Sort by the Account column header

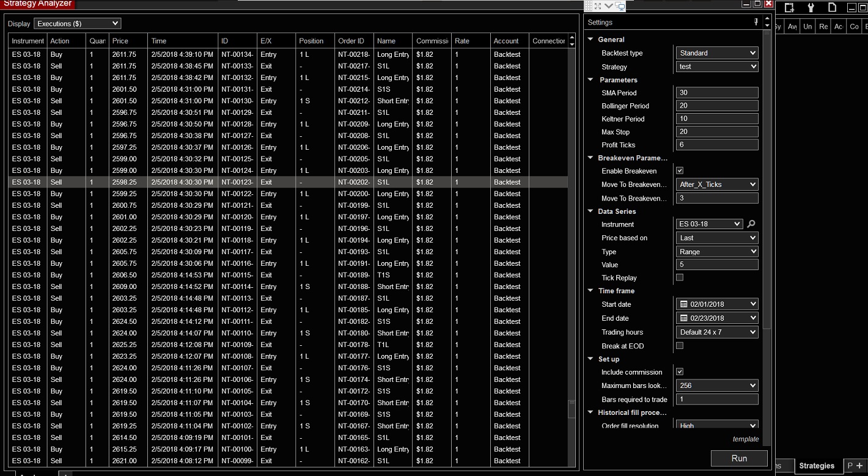point(510,41)
